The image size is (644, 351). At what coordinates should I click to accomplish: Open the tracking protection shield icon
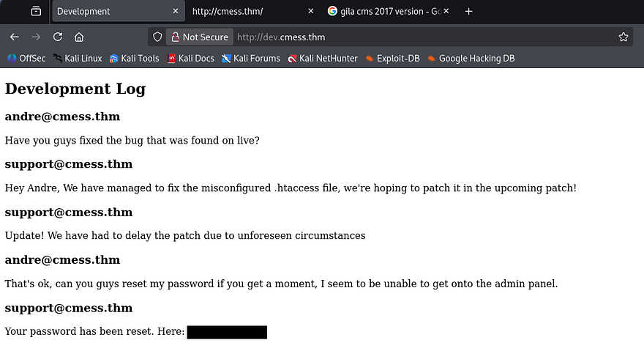click(156, 37)
